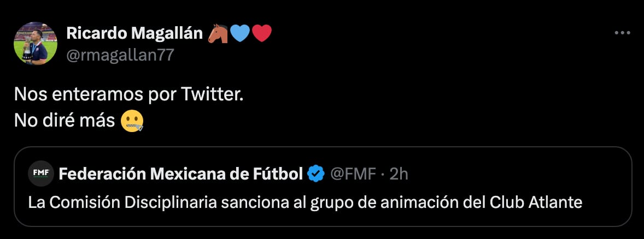Click Ricardo Magallán's profile photo
Viewport: 644px width, 239px height.
click(x=36, y=44)
